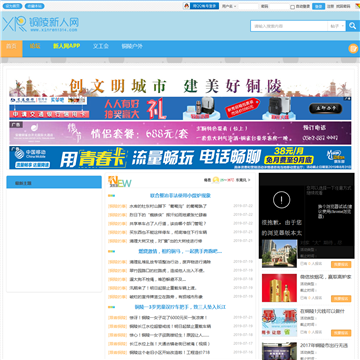Click the weather sun icon
Image resolution: width=360 pixels, height=360 pixels.
click(x=216, y=180)
